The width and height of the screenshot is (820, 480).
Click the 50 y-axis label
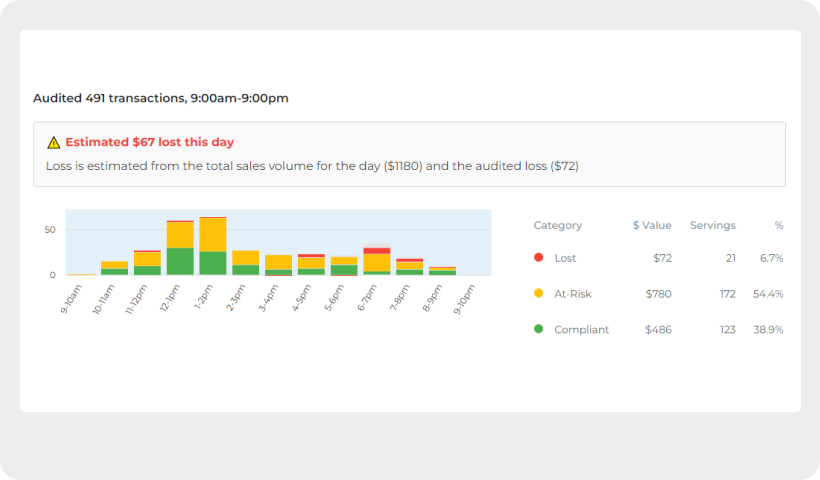(x=50, y=230)
